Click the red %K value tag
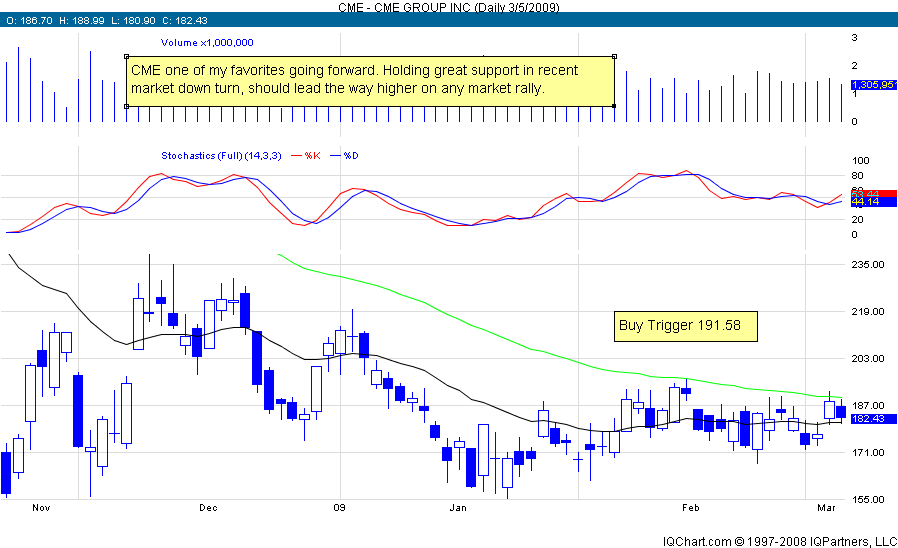The height and width of the screenshot is (548, 898). pyautogui.click(x=873, y=194)
